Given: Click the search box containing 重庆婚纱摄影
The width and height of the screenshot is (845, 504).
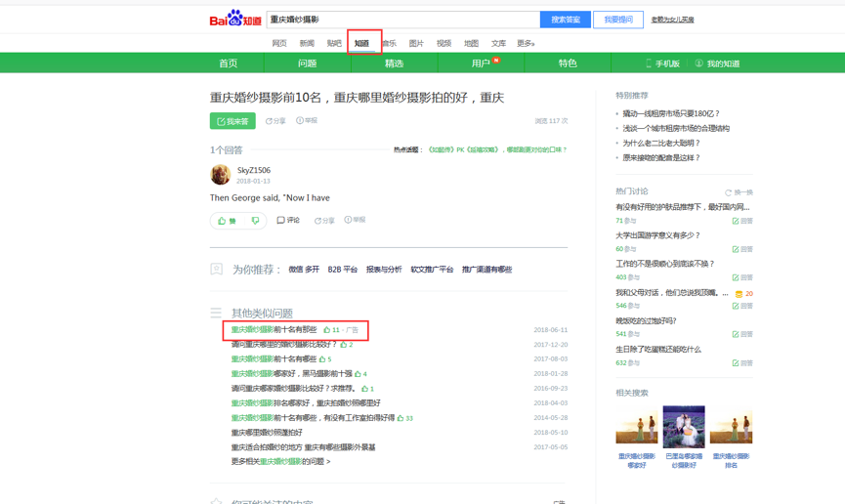Looking at the screenshot, I should pos(402,20).
